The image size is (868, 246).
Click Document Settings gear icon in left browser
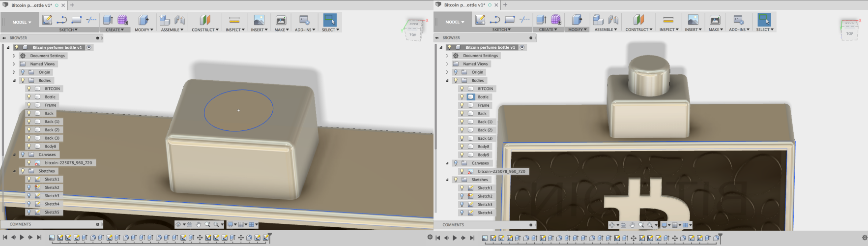click(23, 56)
